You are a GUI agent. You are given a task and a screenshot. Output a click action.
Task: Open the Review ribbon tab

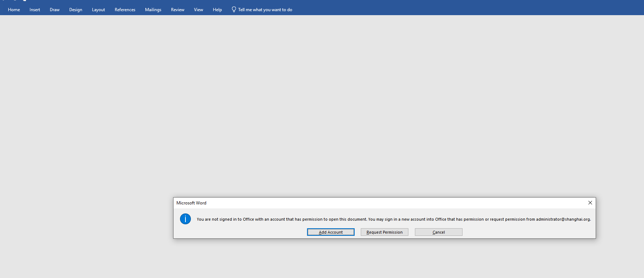(x=178, y=10)
